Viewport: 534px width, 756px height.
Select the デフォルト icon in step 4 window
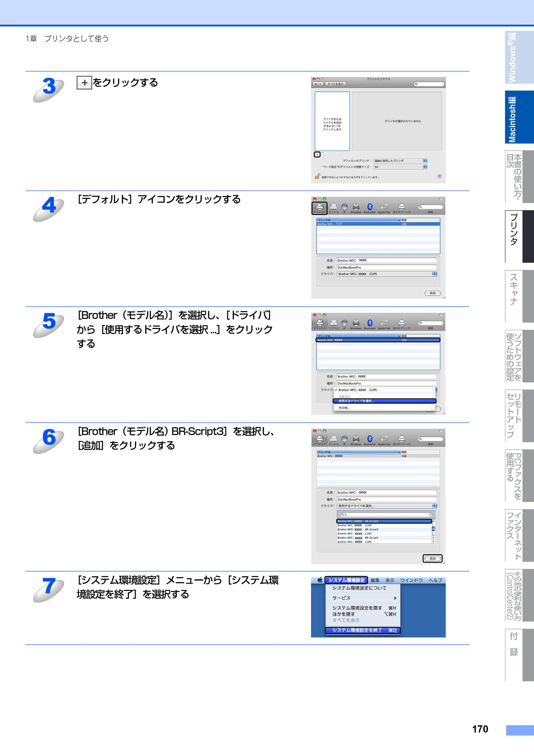(x=319, y=208)
